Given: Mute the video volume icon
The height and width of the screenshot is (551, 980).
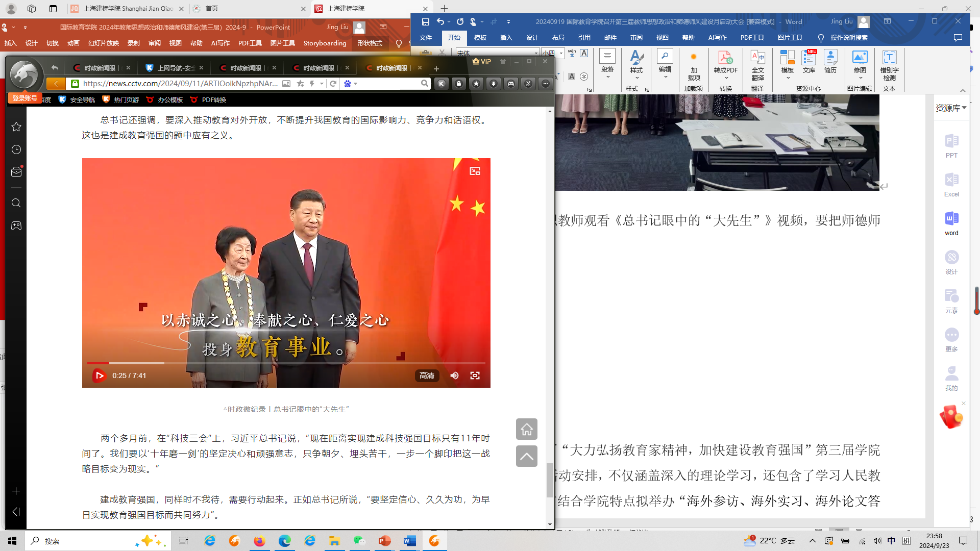Looking at the screenshot, I should point(454,375).
